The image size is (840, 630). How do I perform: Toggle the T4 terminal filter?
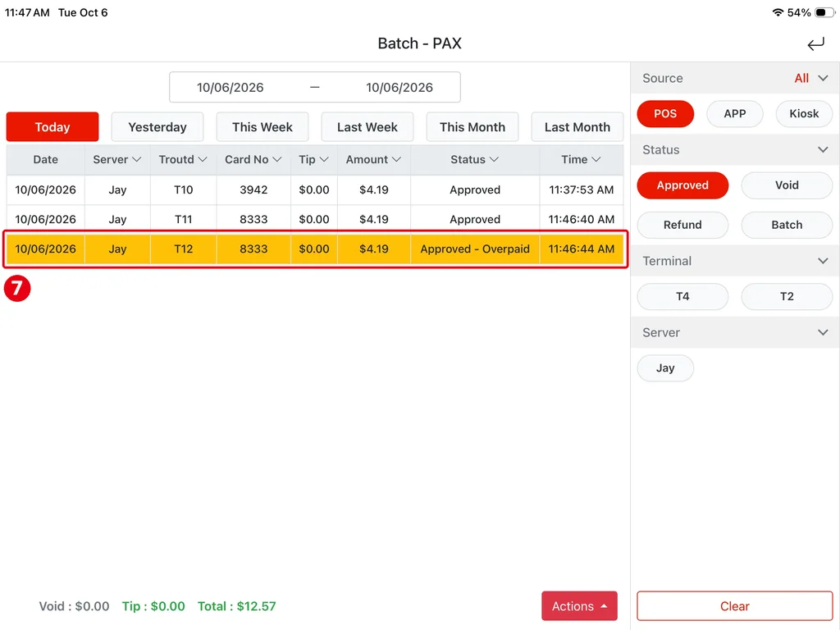[x=682, y=297]
